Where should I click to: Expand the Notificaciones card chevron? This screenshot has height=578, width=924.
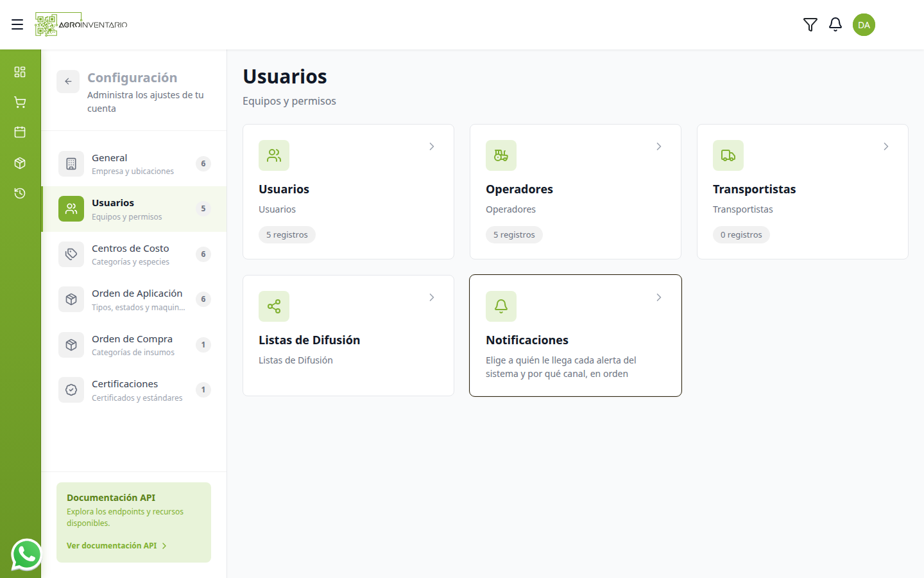[x=659, y=297]
